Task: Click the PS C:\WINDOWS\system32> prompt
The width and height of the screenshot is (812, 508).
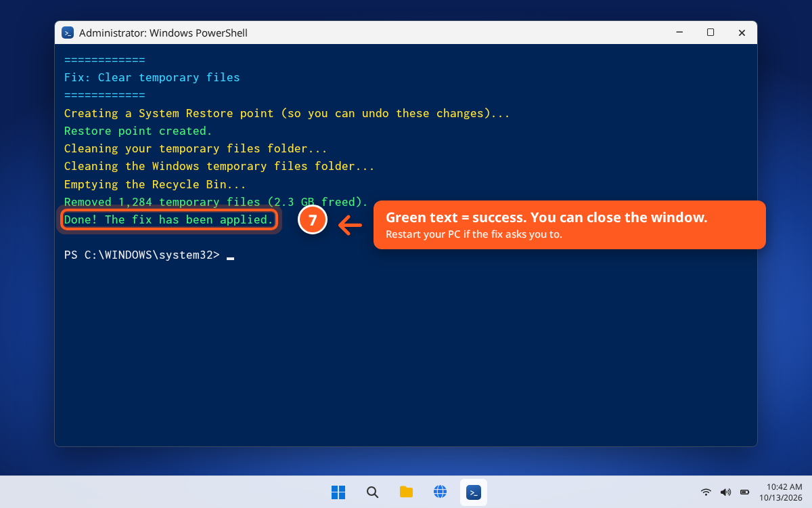Action: point(142,255)
